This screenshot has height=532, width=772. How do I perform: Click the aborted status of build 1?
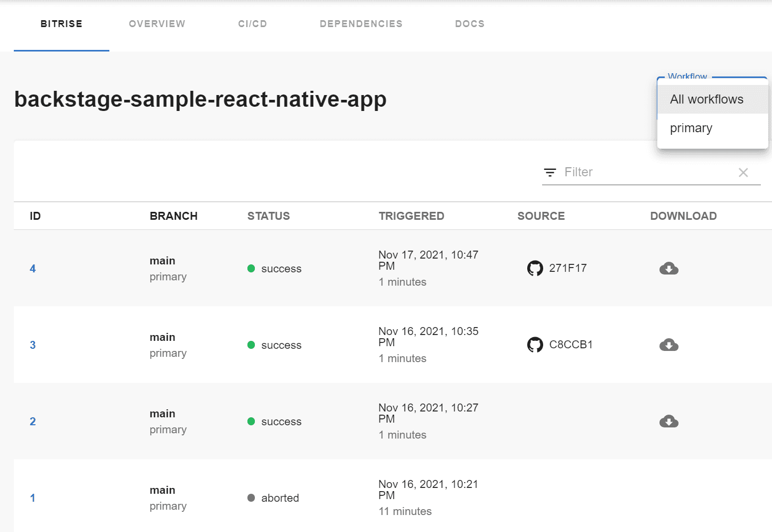(x=273, y=498)
